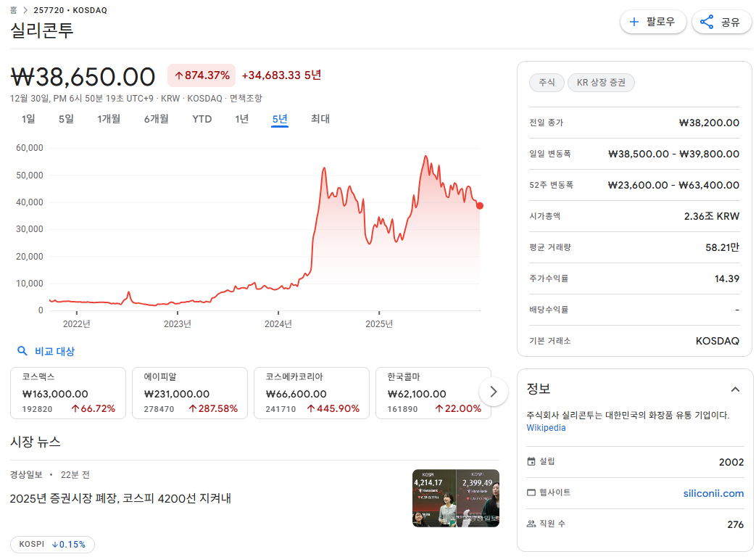Click the 기본 거래소 value KOSDAQ
Screen dimensions: 756x557
[718, 341]
